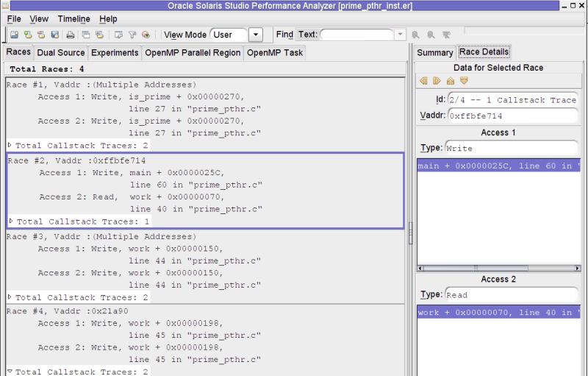Click the Print toolbar icon
Viewport: 588px width, 376px height.
tap(70, 35)
